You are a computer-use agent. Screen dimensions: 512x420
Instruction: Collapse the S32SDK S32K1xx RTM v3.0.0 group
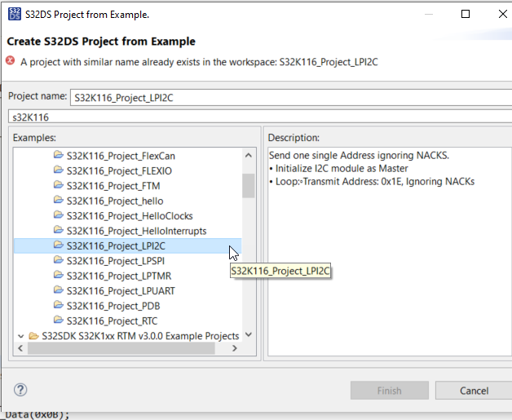pos(21,336)
